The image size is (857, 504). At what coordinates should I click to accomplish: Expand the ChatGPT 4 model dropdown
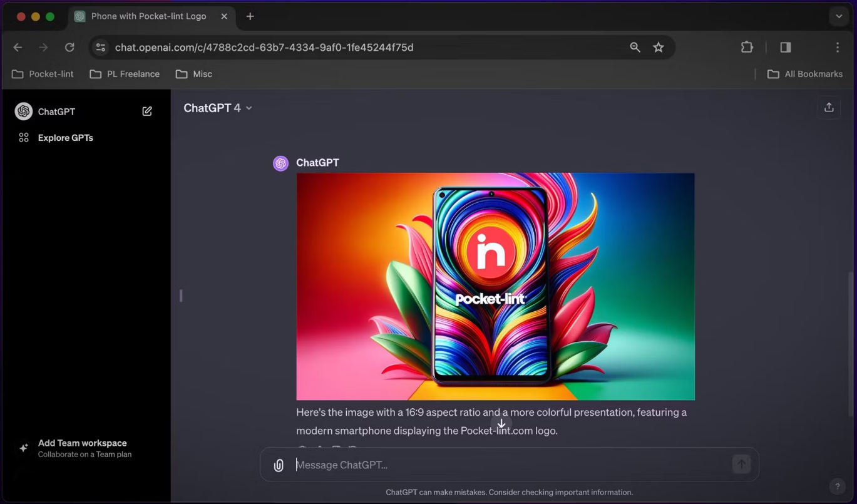tap(218, 108)
